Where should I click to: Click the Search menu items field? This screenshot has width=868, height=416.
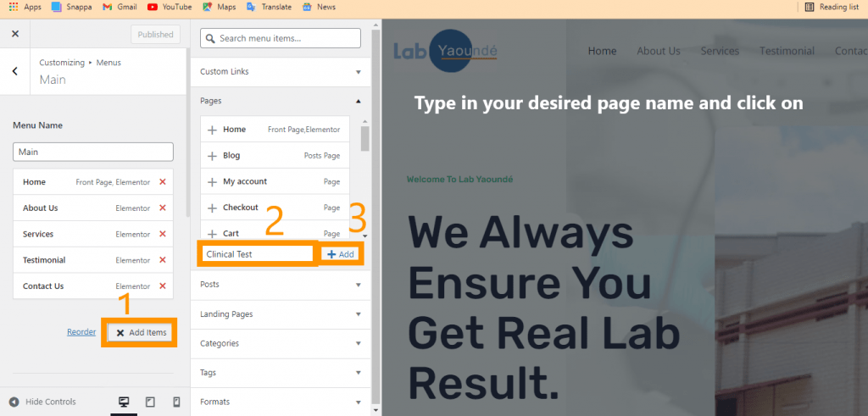tap(281, 38)
